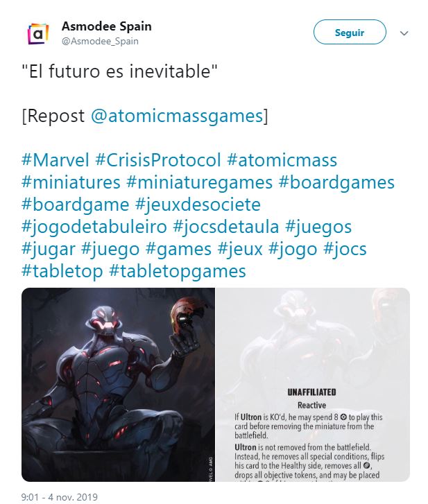Open the Asmodee Spain display name
Image resolution: width=428 pixels, height=504 pixels.
pyautogui.click(x=106, y=26)
